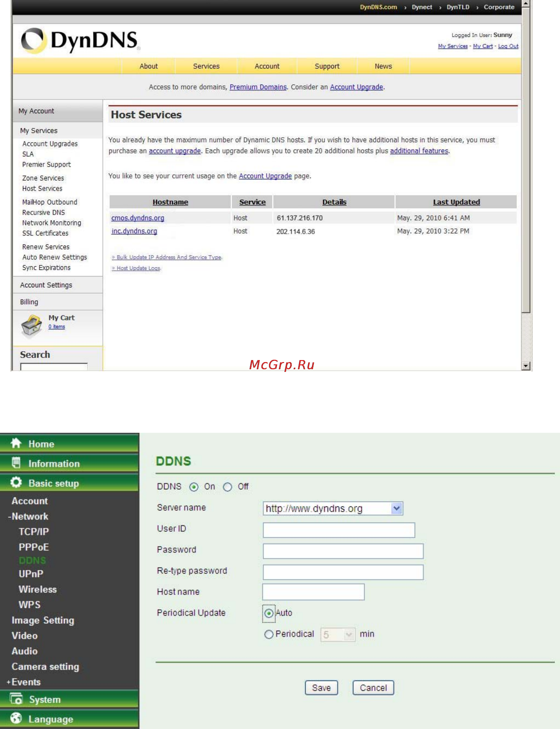Click Bulk Update IP Address And Service Type
This screenshot has height=729, width=560.
pyautogui.click(x=167, y=257)
